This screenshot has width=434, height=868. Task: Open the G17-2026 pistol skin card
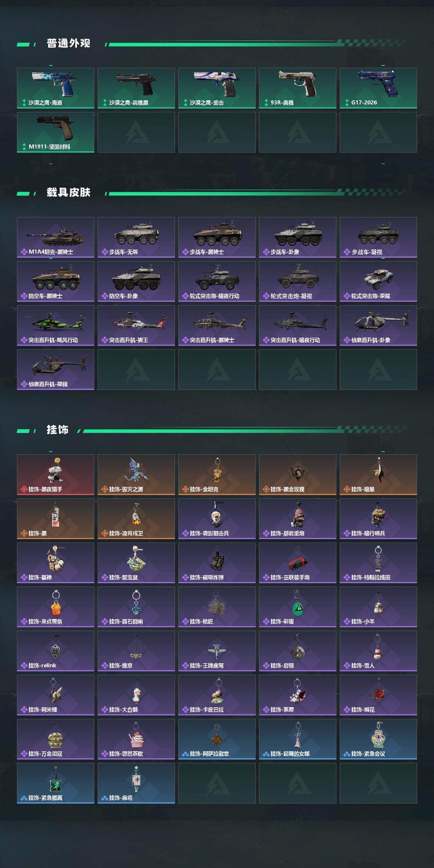click(x=378, y=88)
